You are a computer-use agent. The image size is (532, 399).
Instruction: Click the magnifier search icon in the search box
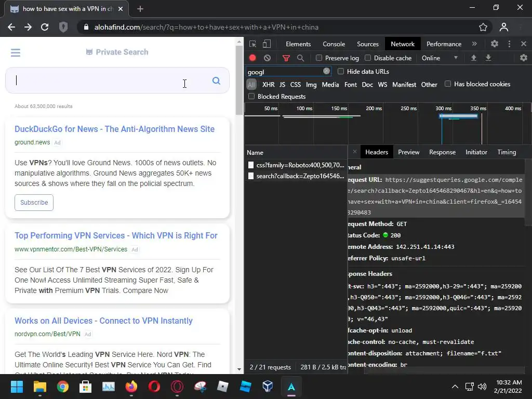click(x=216, y=81)
